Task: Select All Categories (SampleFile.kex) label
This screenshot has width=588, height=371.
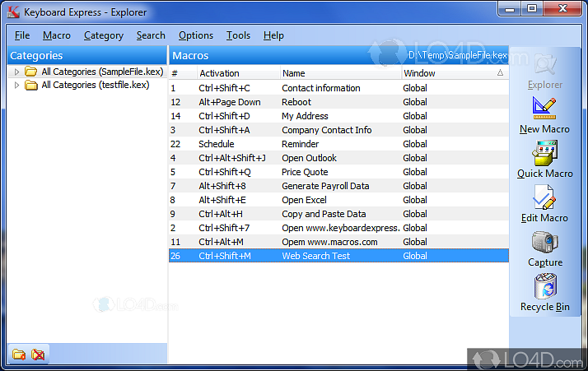Action: point(102,72)
